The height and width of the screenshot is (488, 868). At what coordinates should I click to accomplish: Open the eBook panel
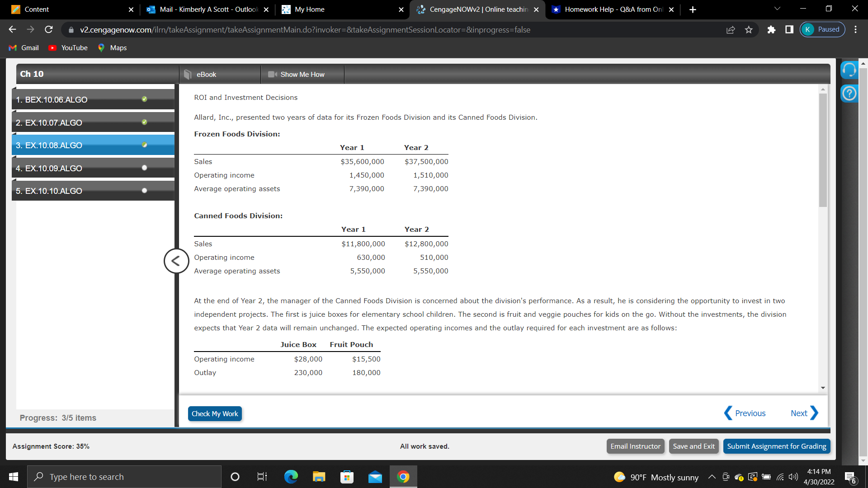[206, 74]
